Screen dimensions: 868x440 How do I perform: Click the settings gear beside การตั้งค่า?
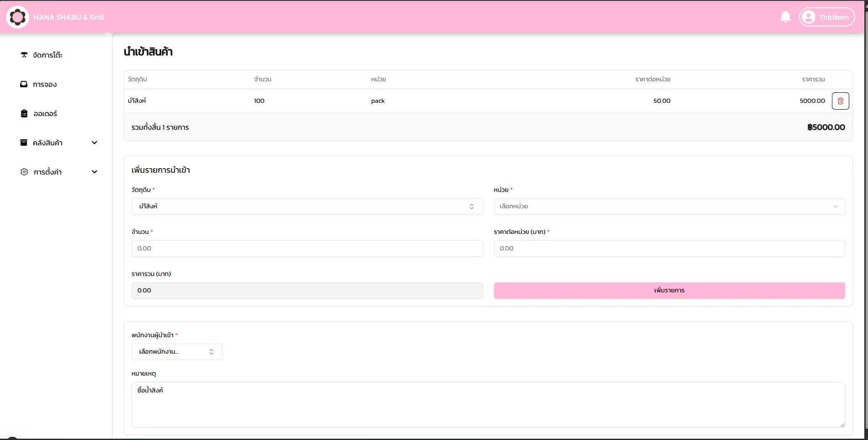click(x=24, y=171)
